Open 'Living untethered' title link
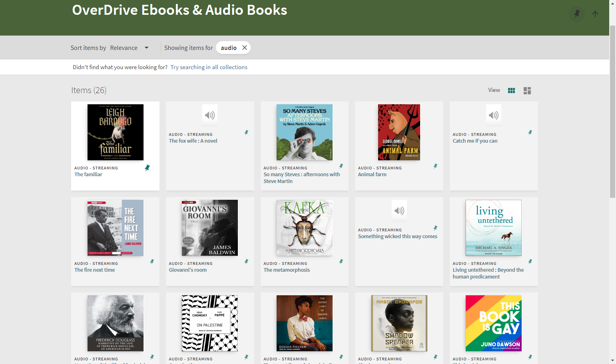616x364 pixels. click(x=488, y=273)
